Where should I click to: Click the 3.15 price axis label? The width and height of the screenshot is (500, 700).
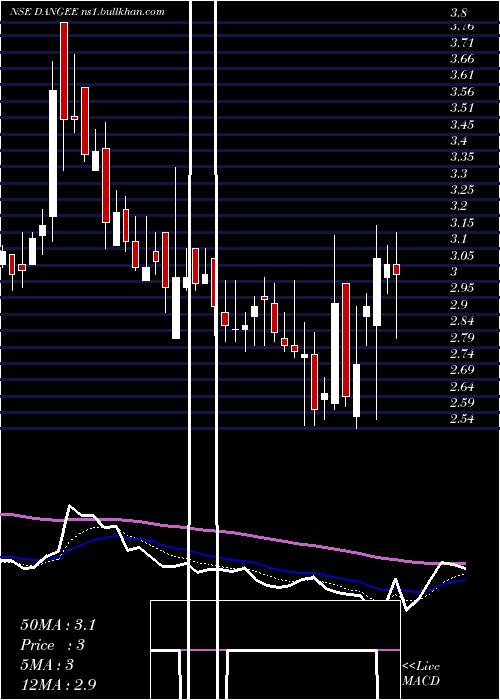tap(462, 223)
